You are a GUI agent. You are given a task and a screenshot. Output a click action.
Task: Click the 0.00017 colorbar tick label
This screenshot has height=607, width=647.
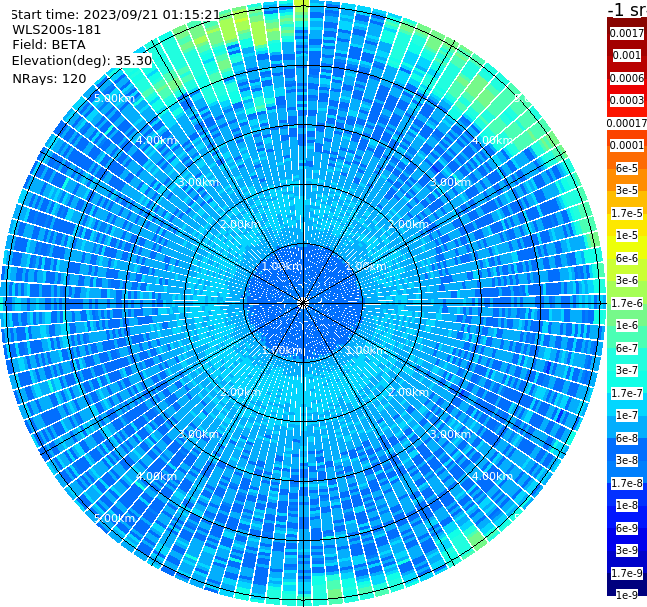tap(627, 123)
